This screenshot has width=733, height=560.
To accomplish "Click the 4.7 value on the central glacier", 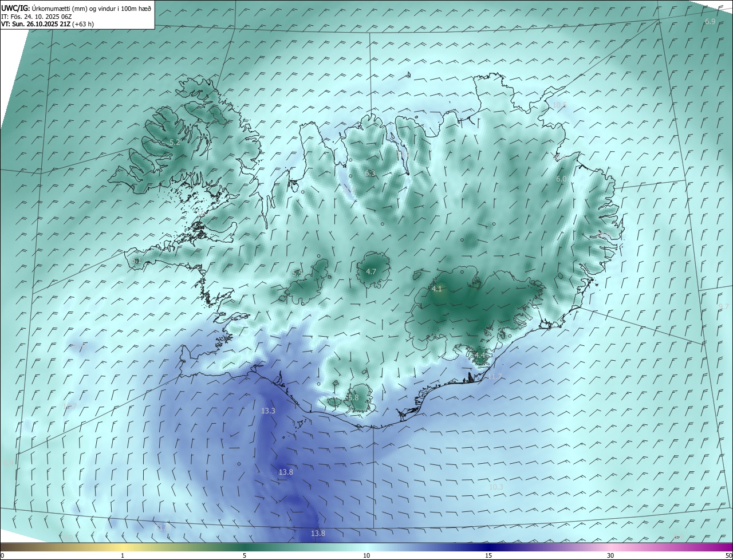I will [371, 271].
